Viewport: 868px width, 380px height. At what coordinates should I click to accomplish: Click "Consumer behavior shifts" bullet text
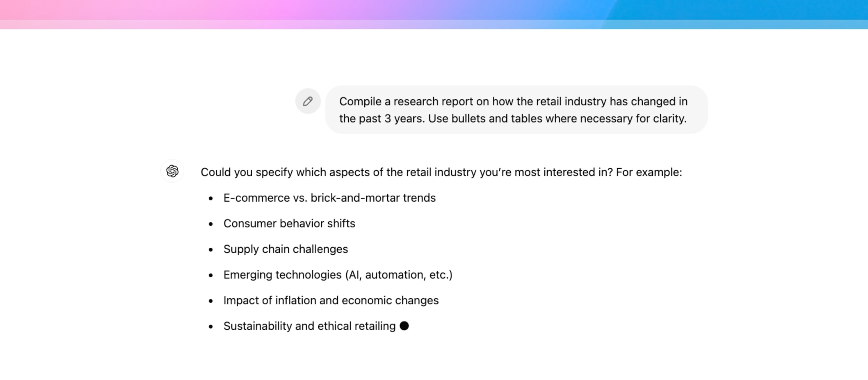289,224
